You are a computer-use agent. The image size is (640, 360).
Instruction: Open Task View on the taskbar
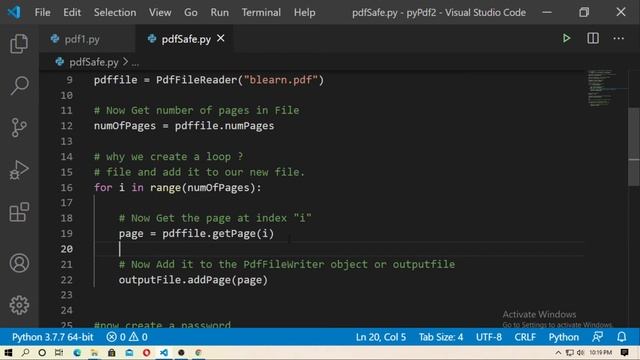[x=59, y=352]
